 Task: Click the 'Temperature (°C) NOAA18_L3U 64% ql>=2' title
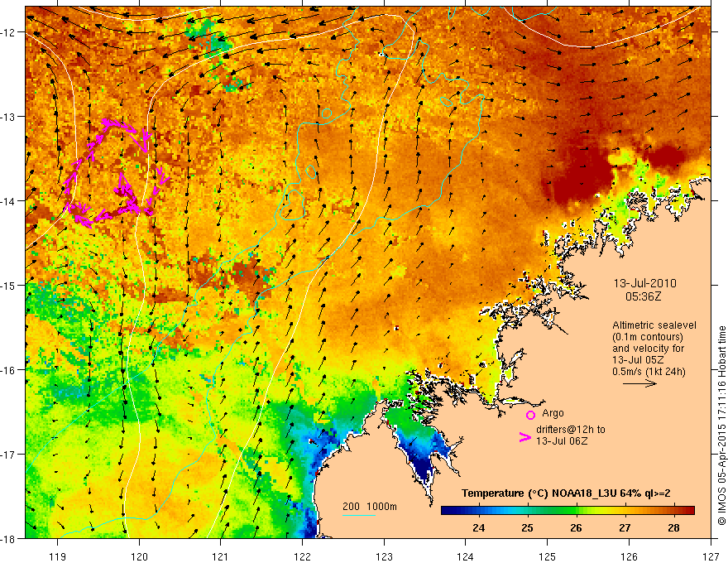[566, 493]
